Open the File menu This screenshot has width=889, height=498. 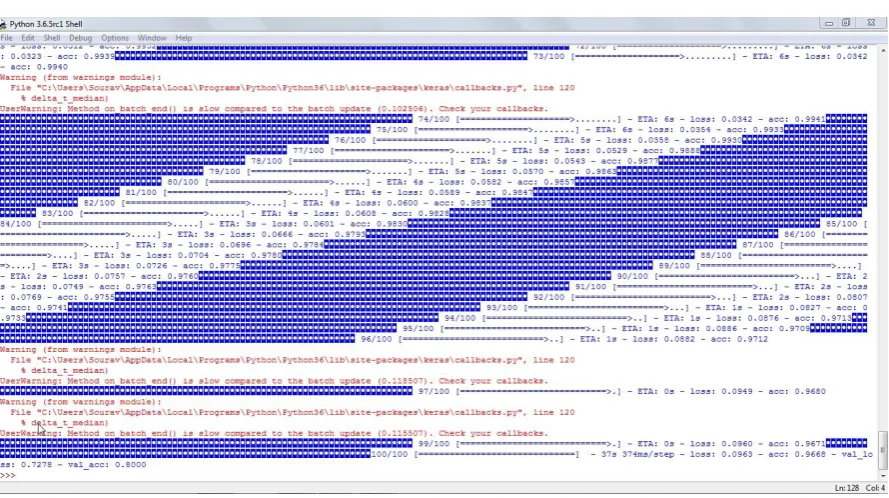6,38
